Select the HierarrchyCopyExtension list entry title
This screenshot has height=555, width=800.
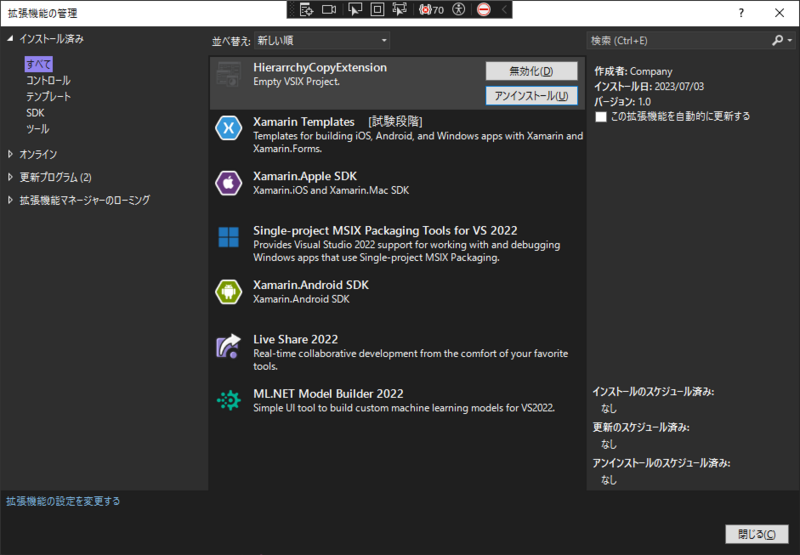click(x=320, y=67)
